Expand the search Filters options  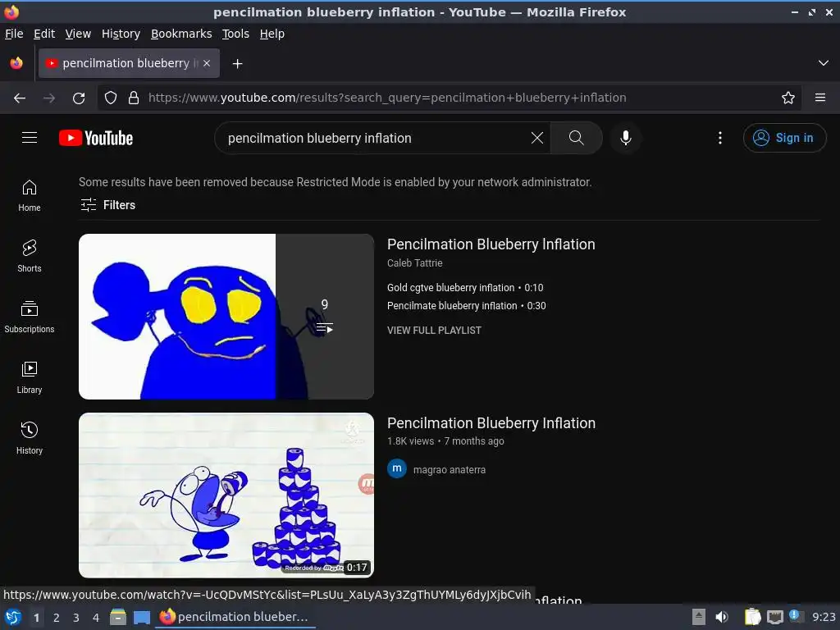tap(107, 204)
